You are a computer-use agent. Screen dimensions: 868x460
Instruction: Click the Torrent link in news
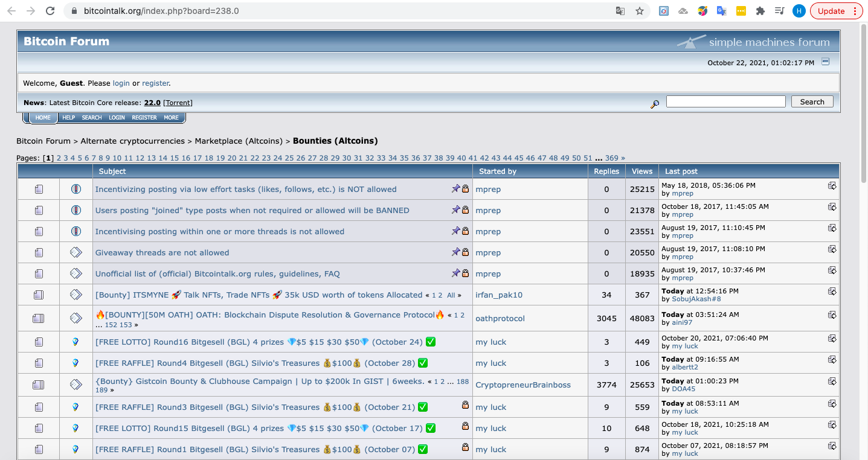[x=178, y=103]
